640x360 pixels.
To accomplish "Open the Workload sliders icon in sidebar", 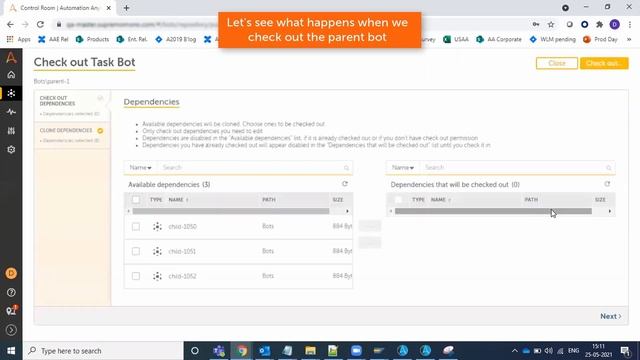I will coord(11,131).
